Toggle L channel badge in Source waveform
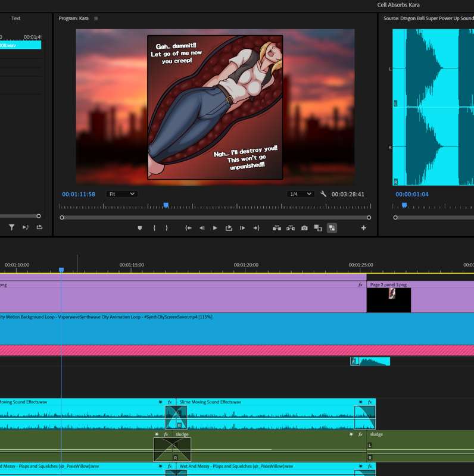This screenshot has width=474, height=476. tap(395, 103)
